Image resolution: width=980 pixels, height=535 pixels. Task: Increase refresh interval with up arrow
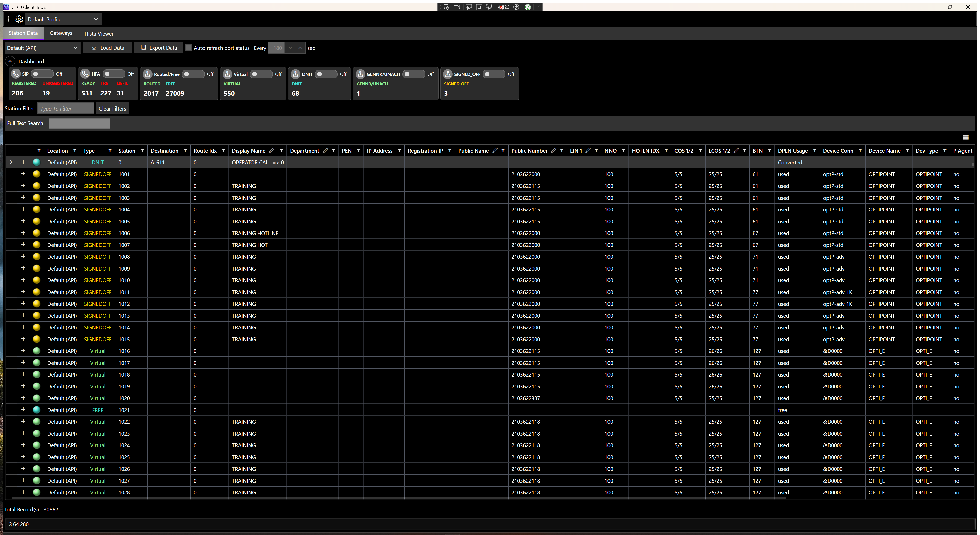pyautogui.click(x=300, y=48)
